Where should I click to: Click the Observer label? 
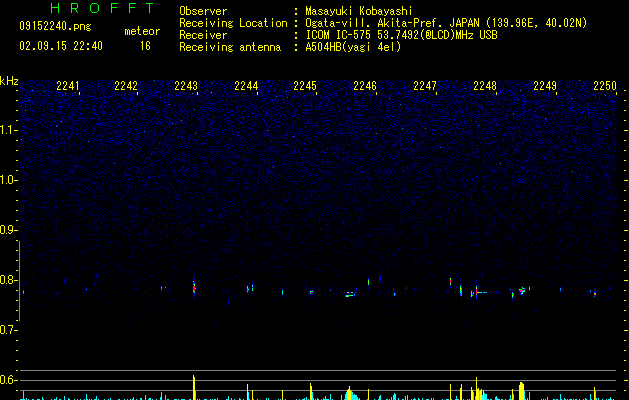pyautogui.click(x=203, y=11)
